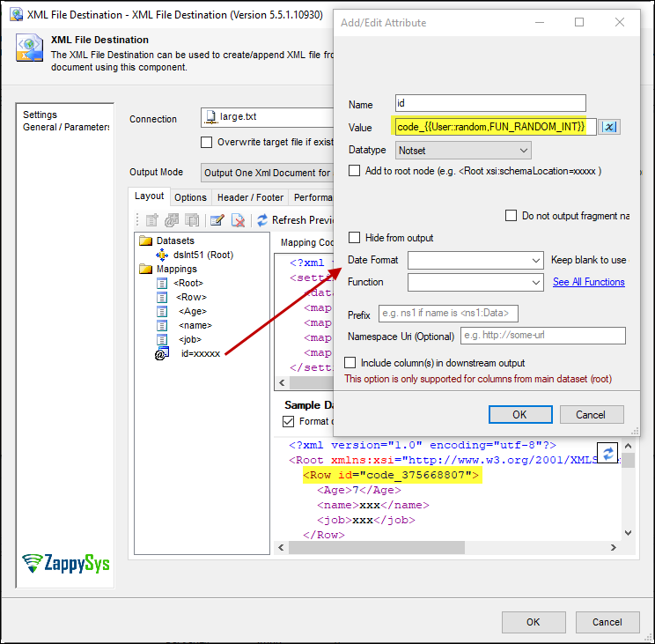Select the <job> mapping node

pyautogui.click(x=190, y=339)
